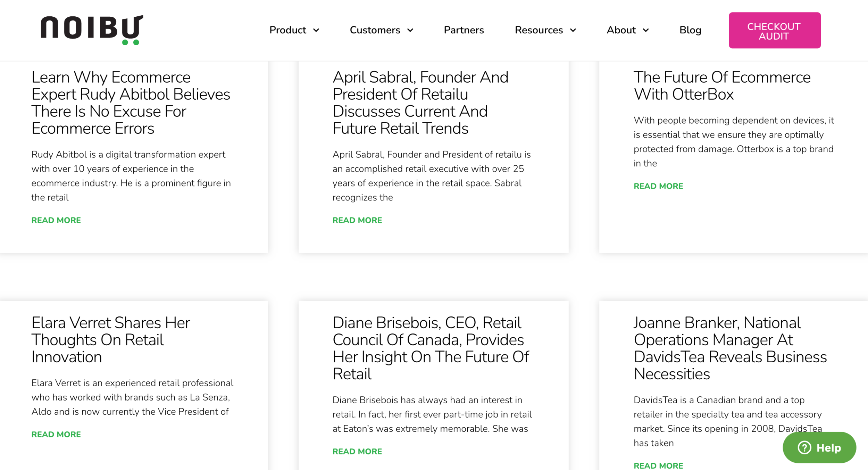Click the Help button
The image size is (868, 470).
pyautogui.click(x=819, y=448)
